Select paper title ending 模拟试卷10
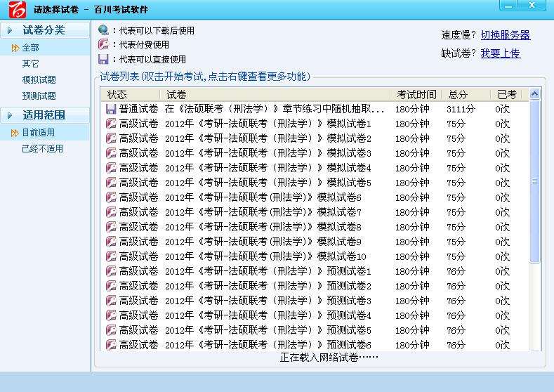This screenshot has width=554, height=392. click(x=265, y=256)
